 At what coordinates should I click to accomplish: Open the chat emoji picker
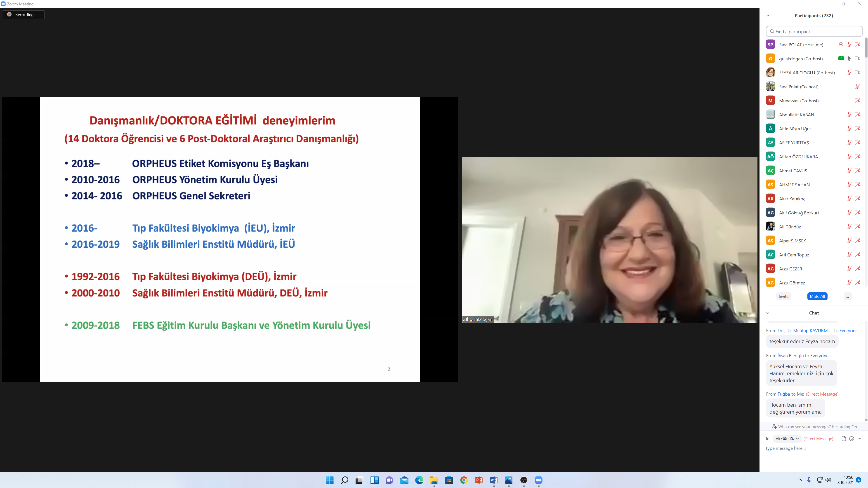(x=851, y=439)
